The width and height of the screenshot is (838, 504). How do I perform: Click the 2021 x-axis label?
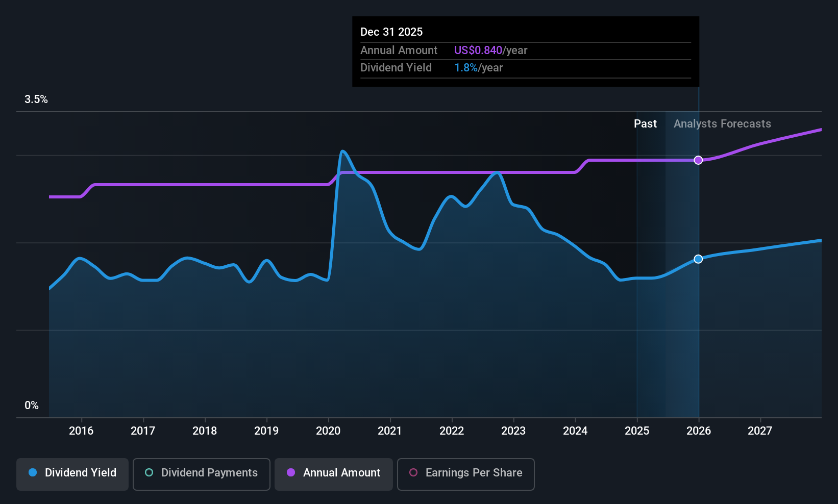point(390,431)
